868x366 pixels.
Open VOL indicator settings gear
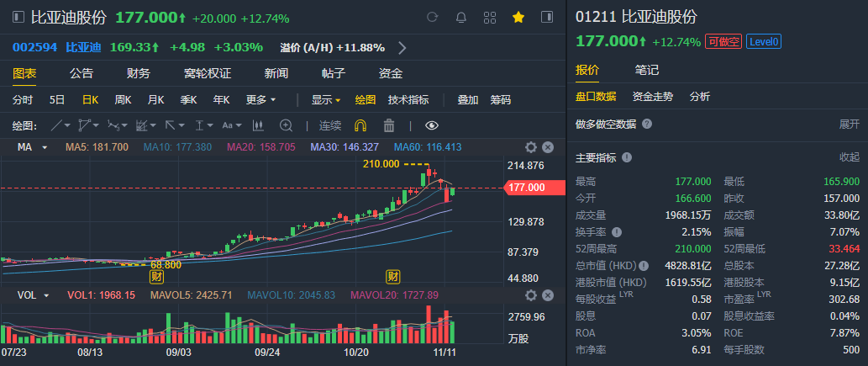click(531, 295)
